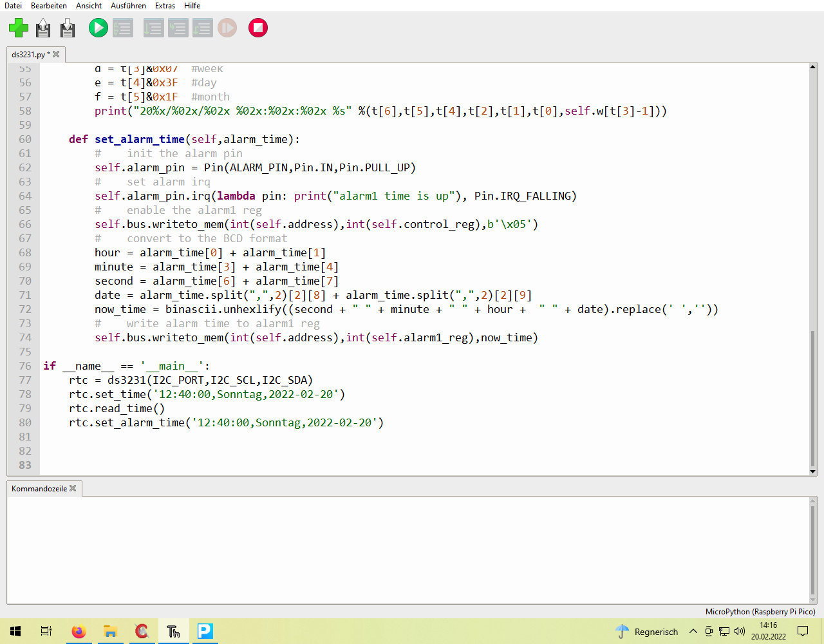Click the MicroPython (Raspberry Pi Pico) interpreter selector
824x644 pixels.
pyautogui.click(x=760, y=612)
